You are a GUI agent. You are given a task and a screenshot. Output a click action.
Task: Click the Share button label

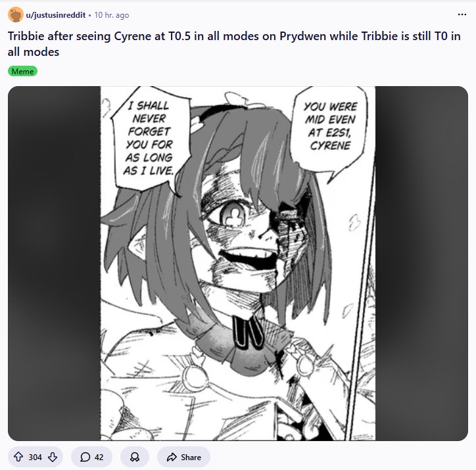coord(191,457)
